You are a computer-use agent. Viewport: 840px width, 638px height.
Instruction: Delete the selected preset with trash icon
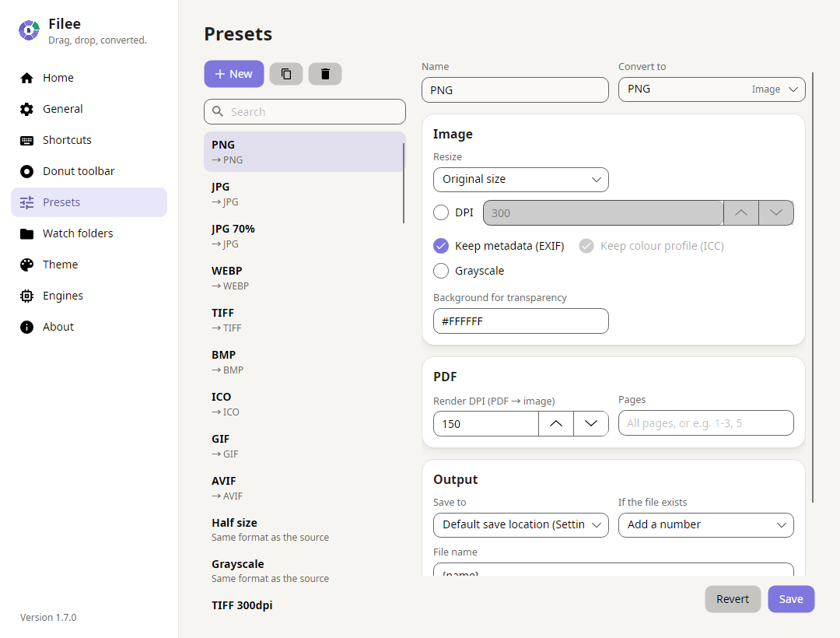click(x=325, y=74)
